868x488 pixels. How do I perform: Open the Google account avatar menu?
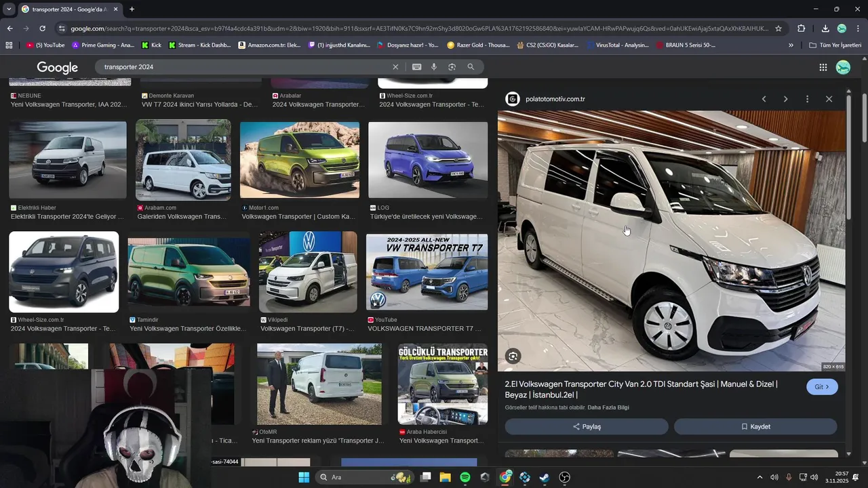(x=843, y=67)
